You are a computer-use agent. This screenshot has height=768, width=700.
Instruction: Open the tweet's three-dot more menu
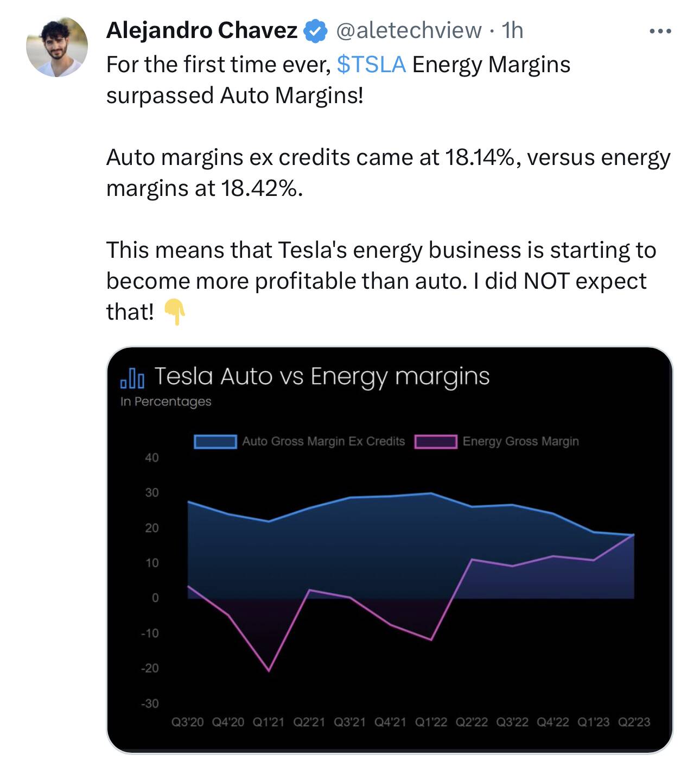[660, 31]
